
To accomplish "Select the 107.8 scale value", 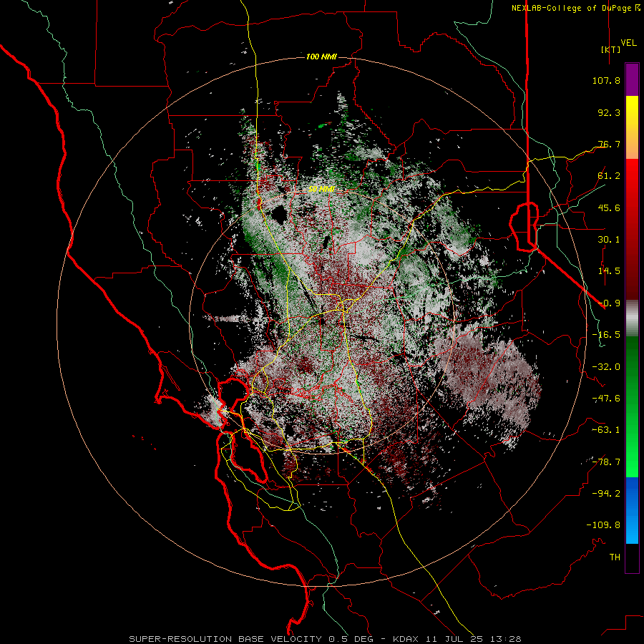I will pos(606,80).
